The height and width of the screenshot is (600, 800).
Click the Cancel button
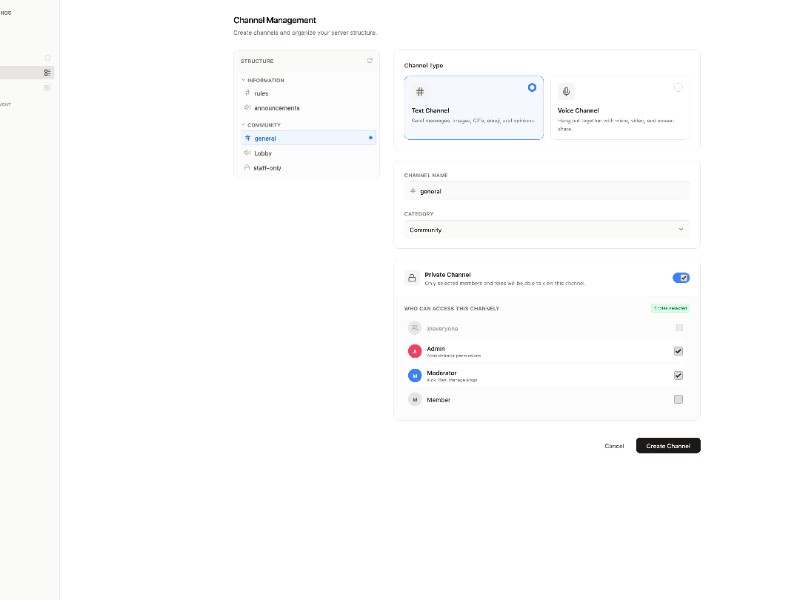(614, 446)
